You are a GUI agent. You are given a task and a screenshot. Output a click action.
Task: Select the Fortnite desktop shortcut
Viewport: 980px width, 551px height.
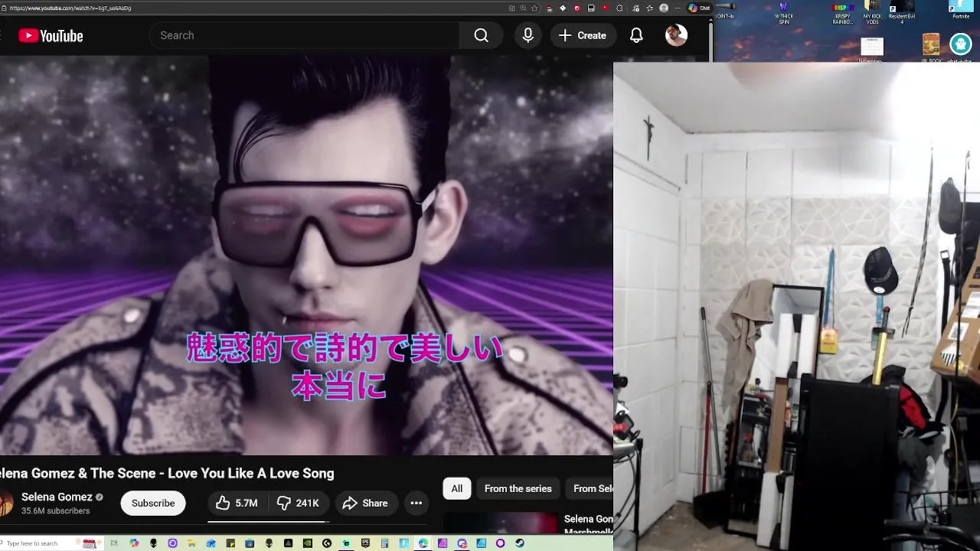pyautogui.click(x=961, y=10)
